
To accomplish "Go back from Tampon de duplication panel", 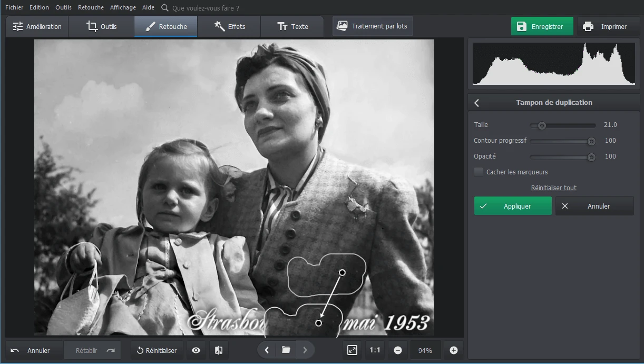I will [477, 103].
